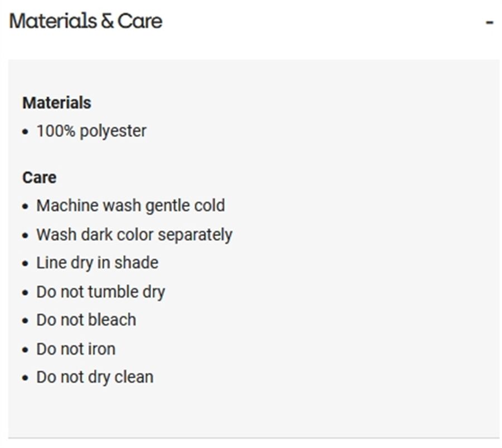This screenshot has width=502, height=448.
Task: Click the Do not tumble dry item
Action: point(100,292)
